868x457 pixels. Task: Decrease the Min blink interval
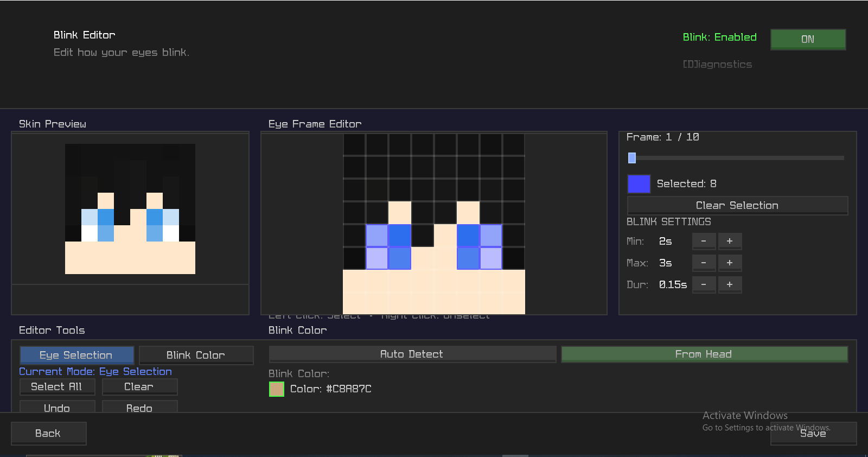click(x=704, y=241)
